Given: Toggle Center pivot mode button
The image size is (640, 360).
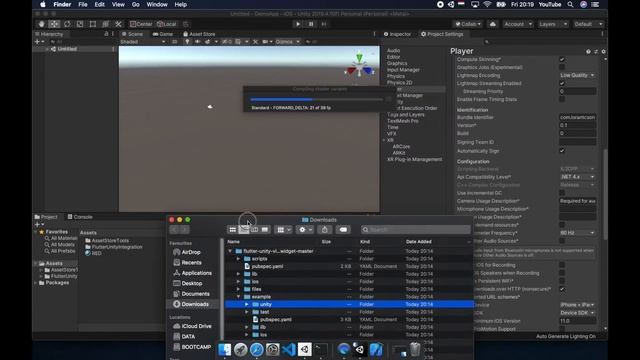Looking at the screenshot, I should tap(141, 24).
